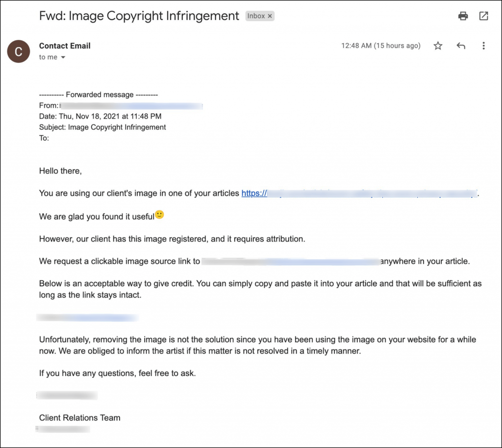Select the email subject heading
502x448 pixels.
point(139,16)
